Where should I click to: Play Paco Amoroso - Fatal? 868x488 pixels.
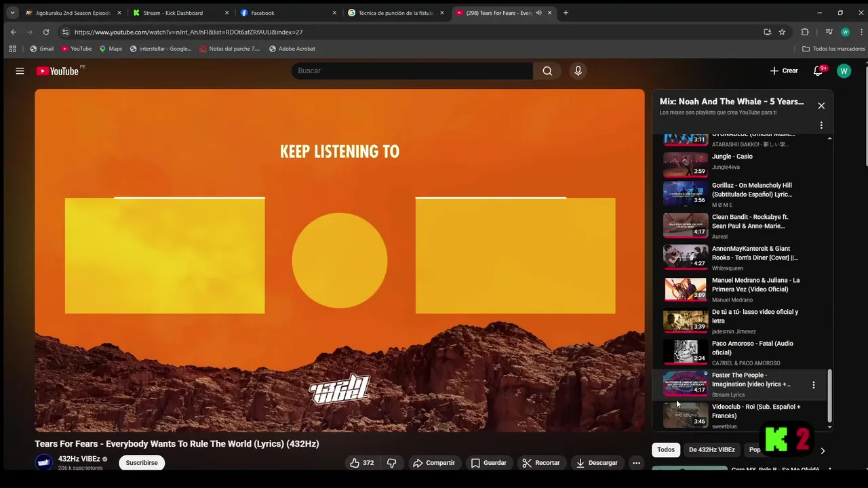[x=740, y=352]
